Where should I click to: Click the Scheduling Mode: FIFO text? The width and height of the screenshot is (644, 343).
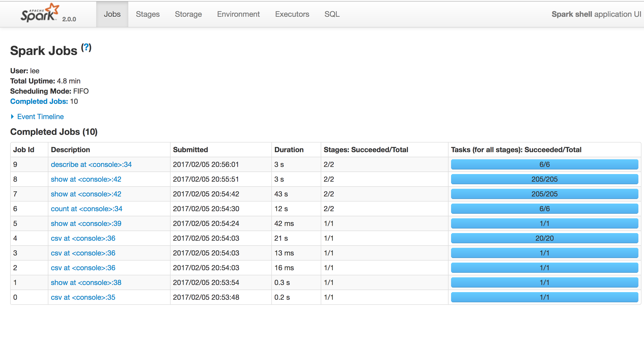point(49,91)
